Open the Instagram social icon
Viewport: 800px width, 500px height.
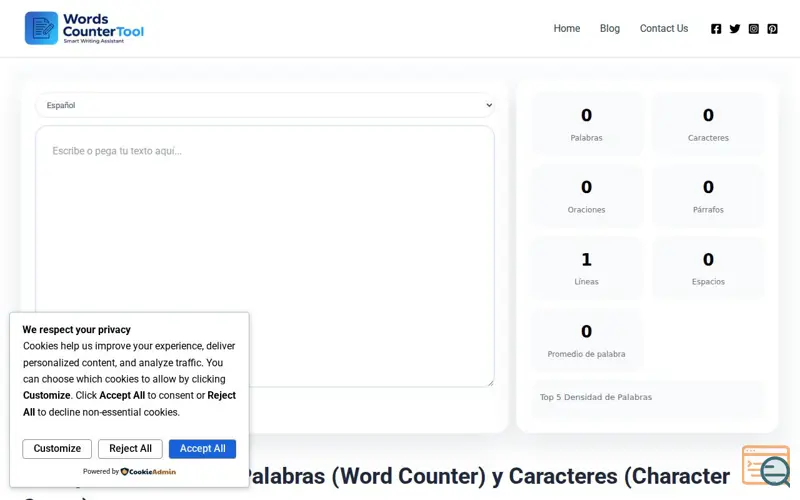tap(754, 29)
